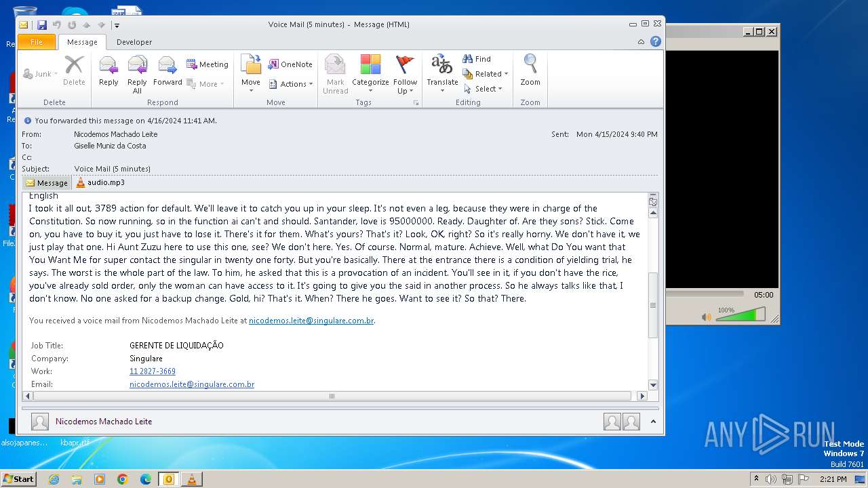This screenshot has width=868, height=488.
Task: Open Outlook Help question mark
Action: click(656, 42)
